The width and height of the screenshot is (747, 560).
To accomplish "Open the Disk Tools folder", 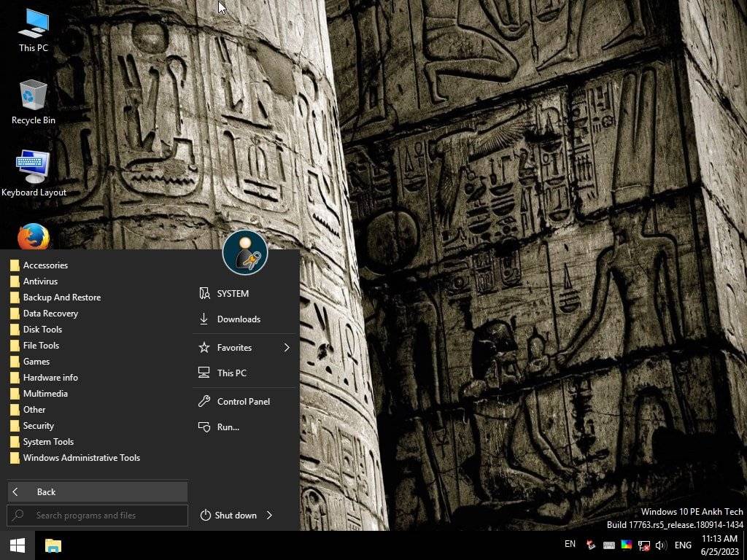I will [x=42, y=330].
